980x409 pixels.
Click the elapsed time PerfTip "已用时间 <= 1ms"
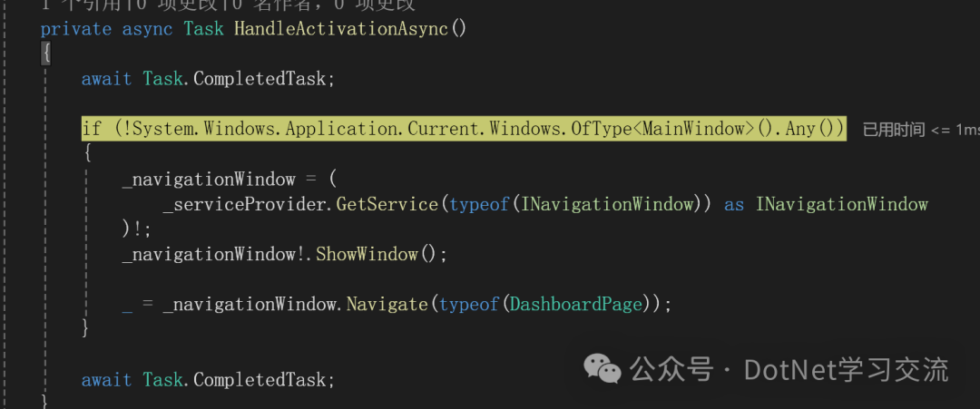click(x=921, y=130)
